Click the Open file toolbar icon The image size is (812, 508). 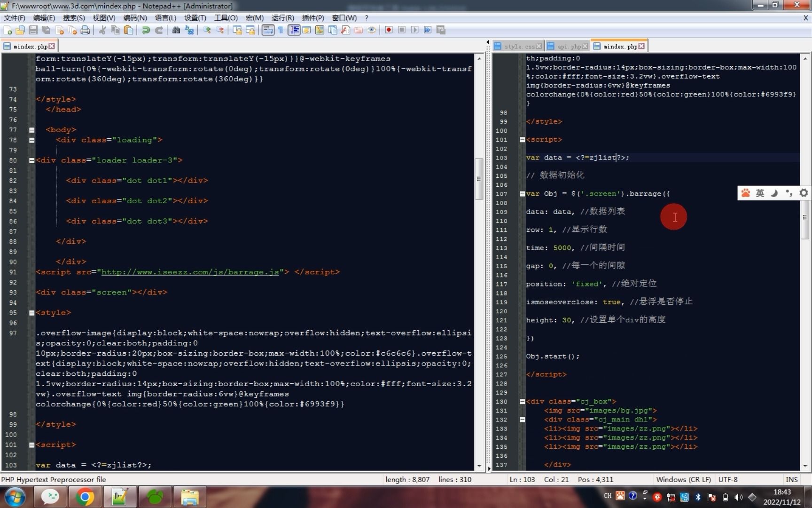pos(20,30)
